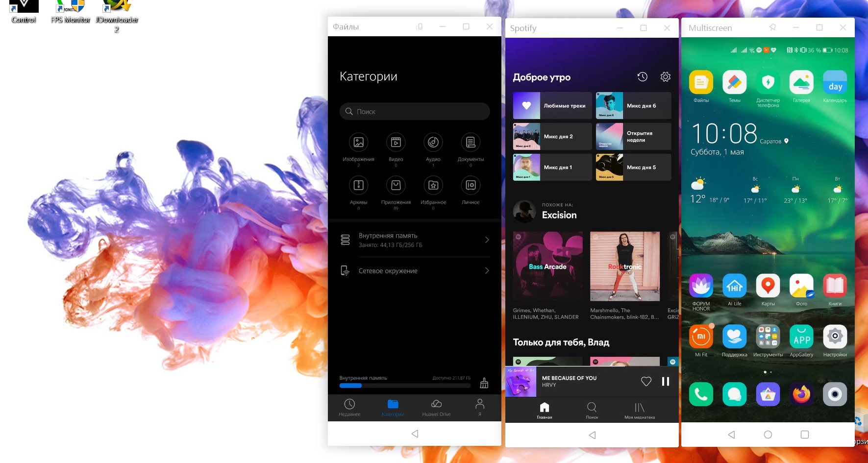Image resolution: width=868 pixels, height=463 pixels.
Task: Open Spotify settings gear icon
Action: point(666,76)
